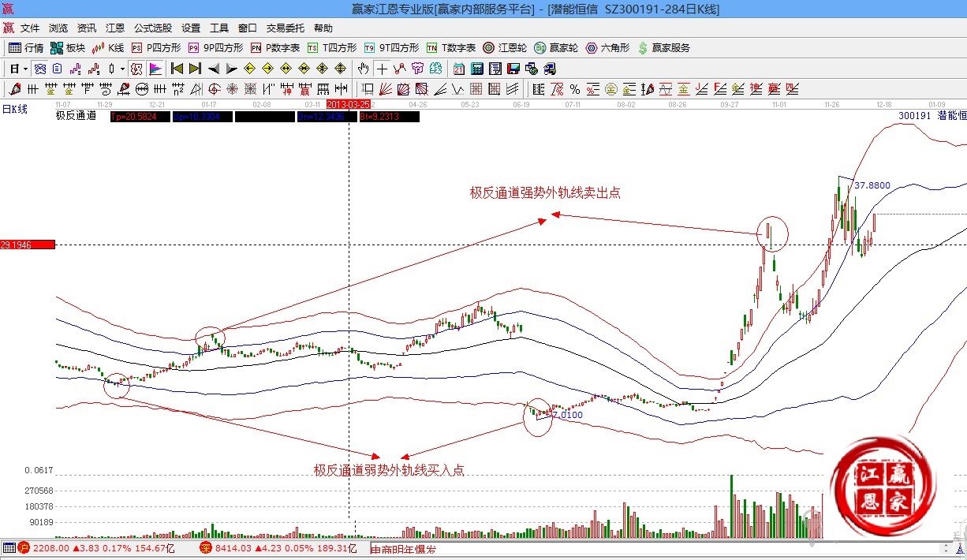Expand the 日 period dropdown arrow
This screenshot has width=967, height=560.
(25, 69)
